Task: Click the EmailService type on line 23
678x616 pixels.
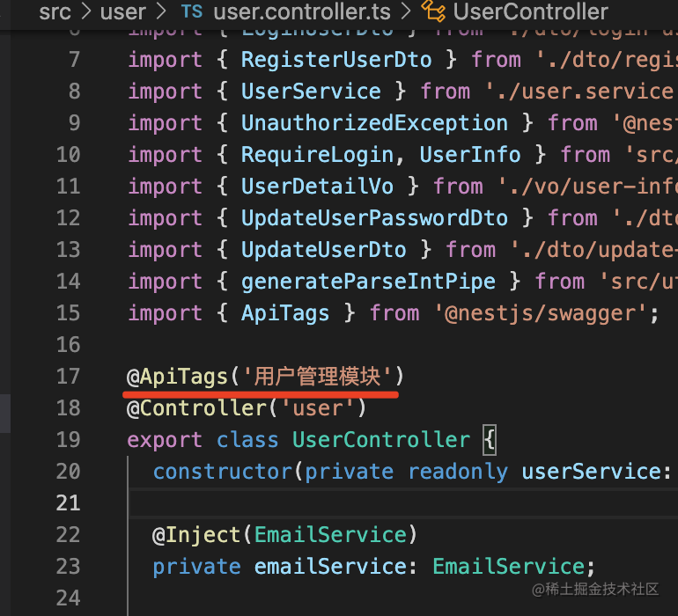Action: tap(509, 567)
